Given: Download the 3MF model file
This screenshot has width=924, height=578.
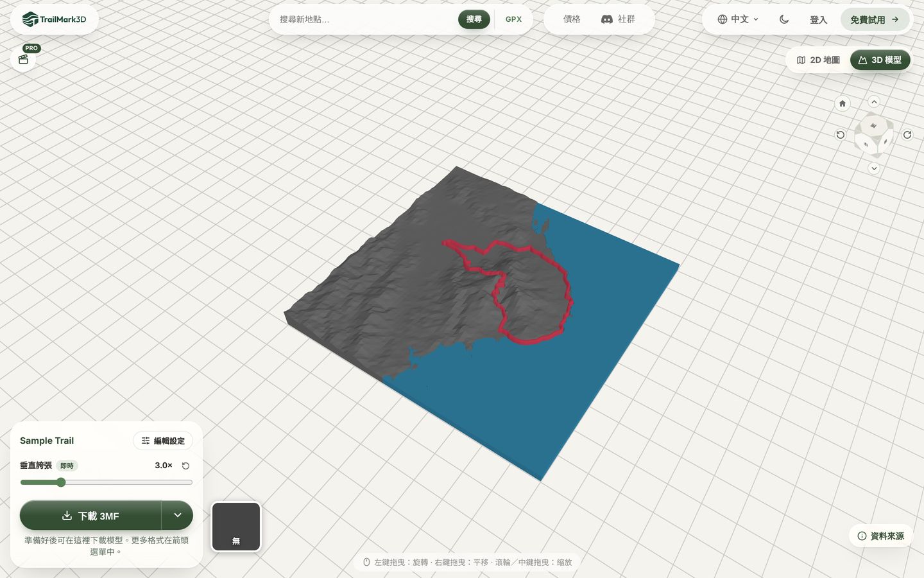Looking at the screenshot, I should [90, 516].
